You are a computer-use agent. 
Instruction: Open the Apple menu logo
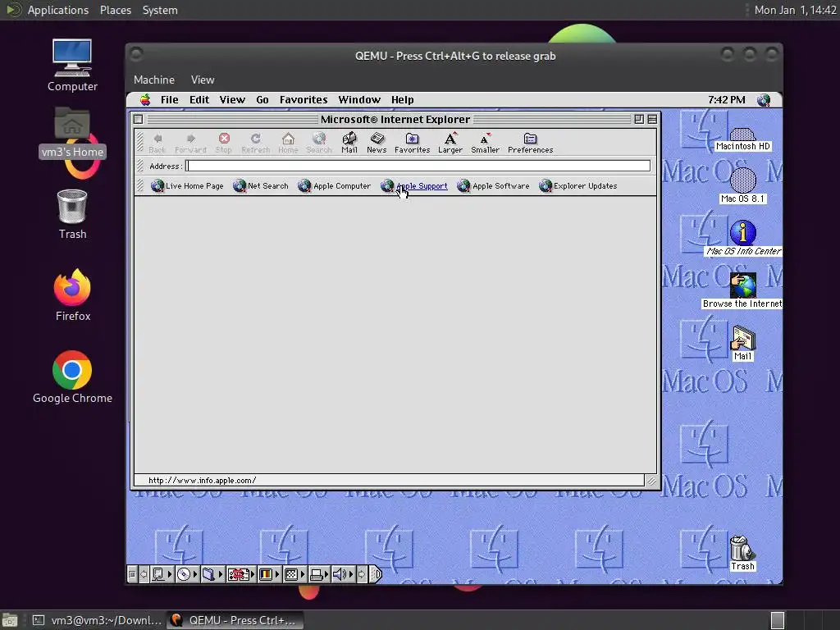(145, 99)
